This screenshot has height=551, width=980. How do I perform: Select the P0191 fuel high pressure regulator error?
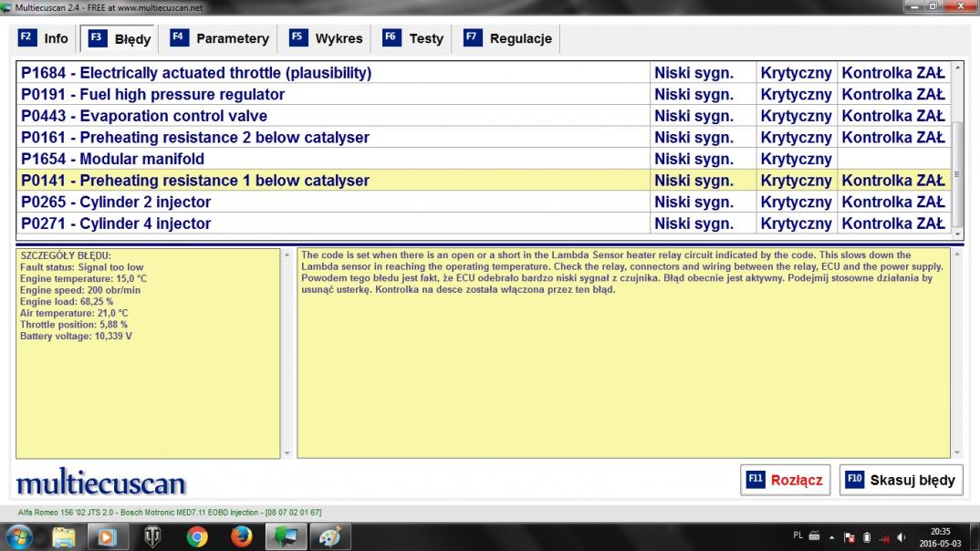pos(152,94)
